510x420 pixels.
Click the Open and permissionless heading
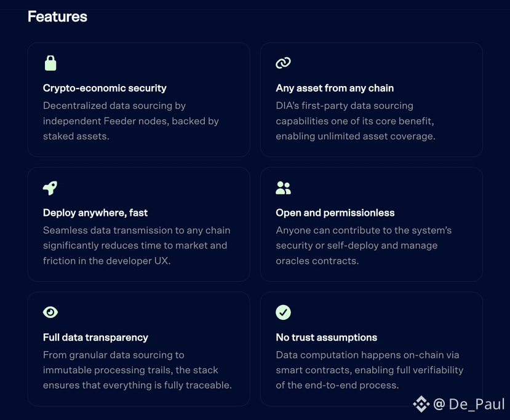pos(335,213)
